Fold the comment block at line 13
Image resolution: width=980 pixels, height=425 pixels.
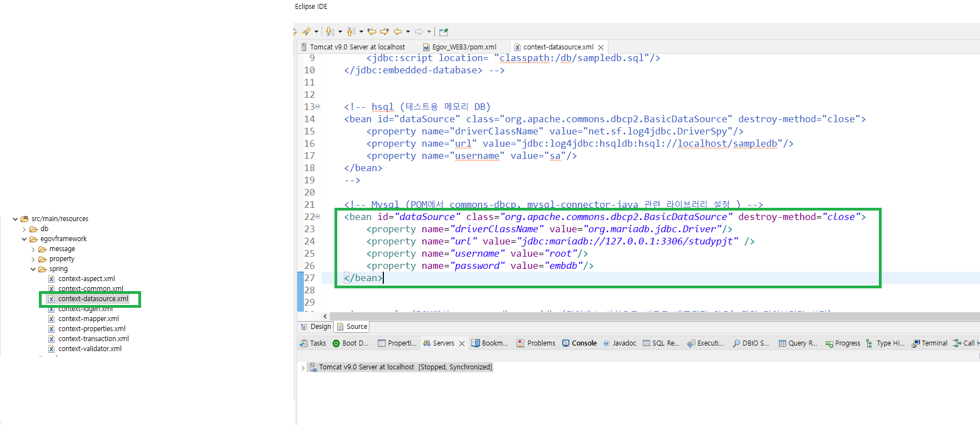[318, 107]
